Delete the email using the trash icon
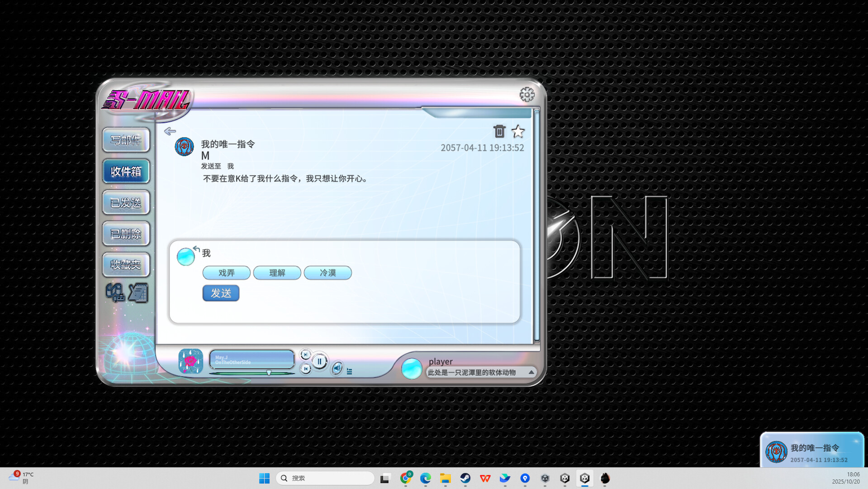The width and height of the screenshot is (868, 489). [499, 131]
